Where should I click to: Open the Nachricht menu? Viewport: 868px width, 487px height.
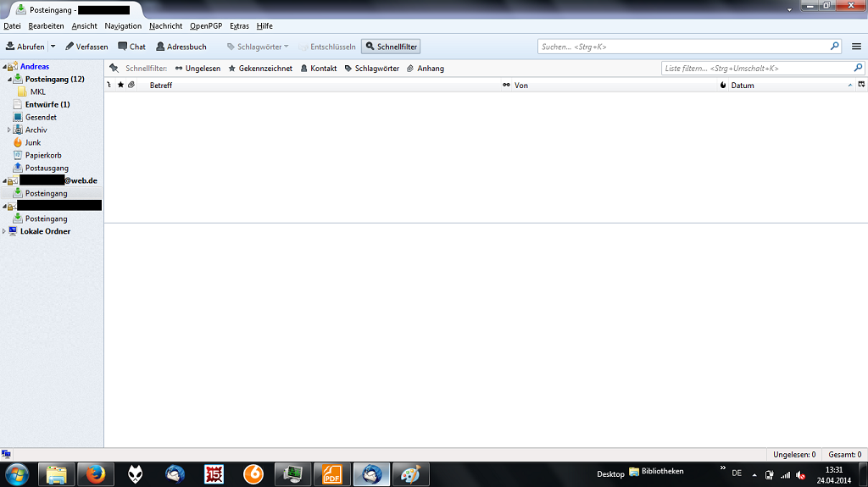click(x=165, y=26)
